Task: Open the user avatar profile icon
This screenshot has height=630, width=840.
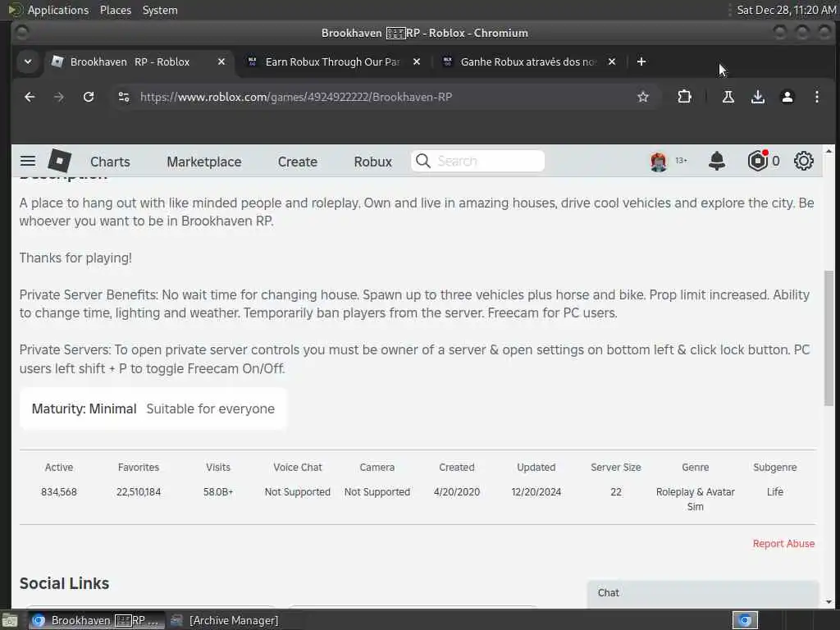Action: click(659, 161)
